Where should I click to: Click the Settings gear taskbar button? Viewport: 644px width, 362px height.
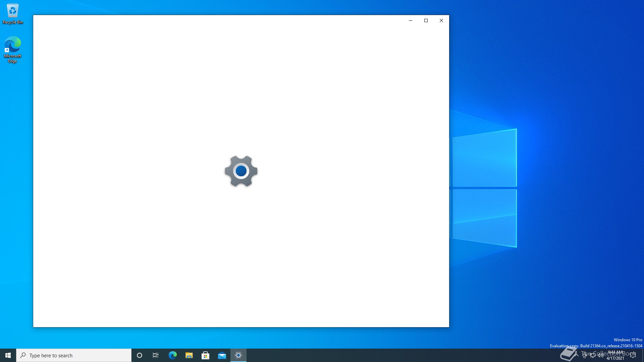point(238,355)
